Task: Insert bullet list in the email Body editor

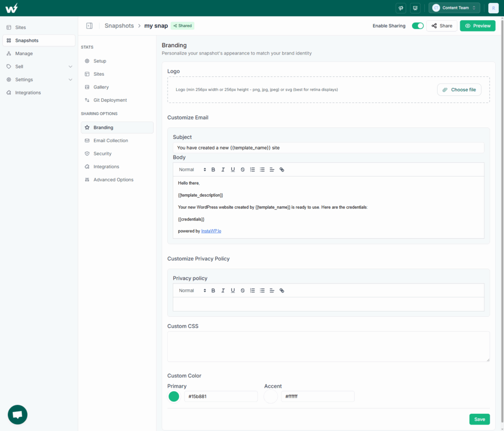Action: coord(262,170)
